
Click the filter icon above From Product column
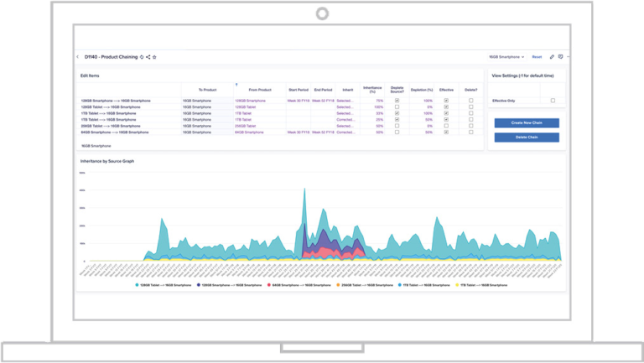[x=236, y=85]
